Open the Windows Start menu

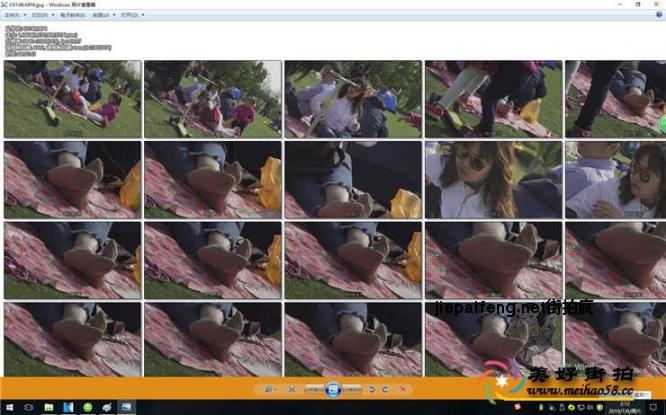pos(8,407)
